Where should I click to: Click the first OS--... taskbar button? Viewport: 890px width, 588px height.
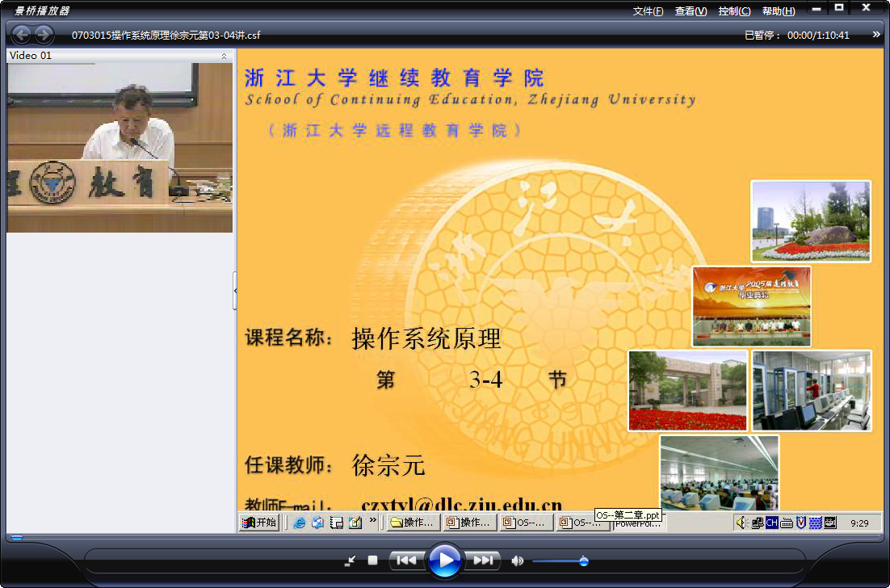point(527,523)
